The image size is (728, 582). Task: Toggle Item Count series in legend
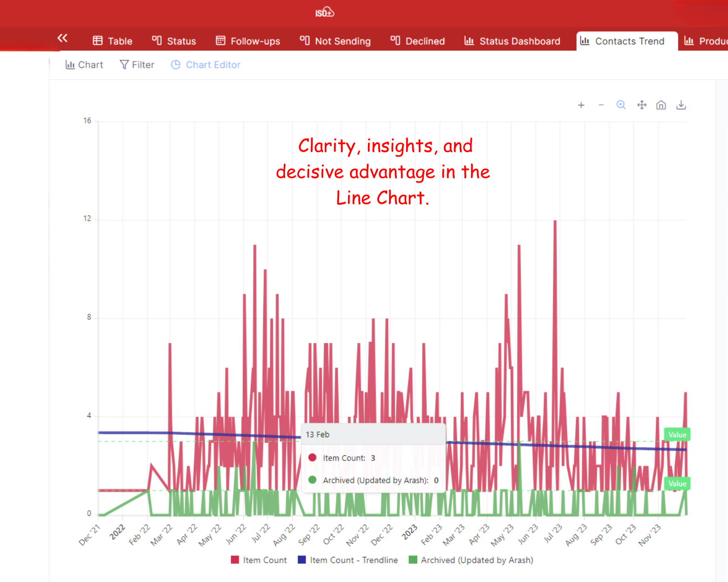tap(259, 560)
